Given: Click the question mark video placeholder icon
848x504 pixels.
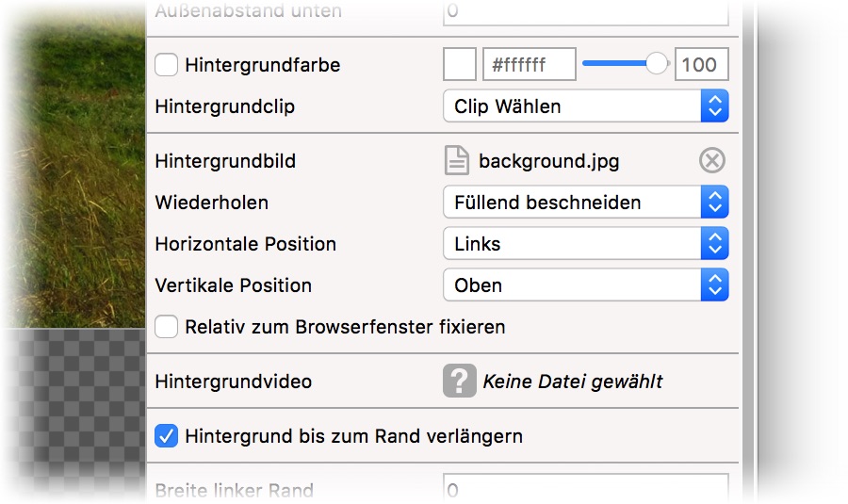Looking at the screenshot, I should (459, 382).
